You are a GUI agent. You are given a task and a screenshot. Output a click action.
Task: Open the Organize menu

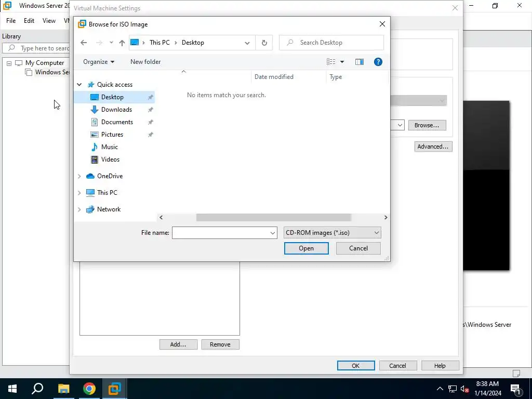click(x=99, y=62)
